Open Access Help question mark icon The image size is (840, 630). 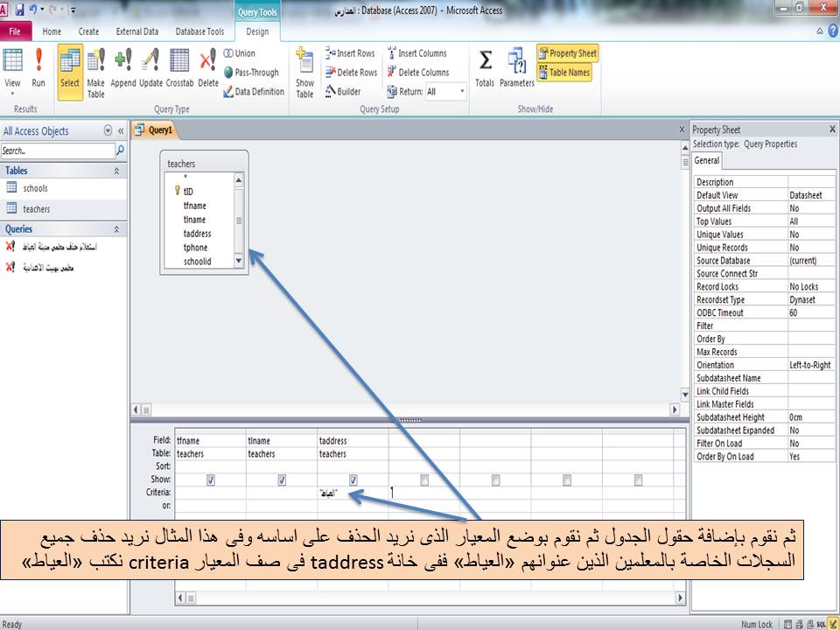coord(833,31)
